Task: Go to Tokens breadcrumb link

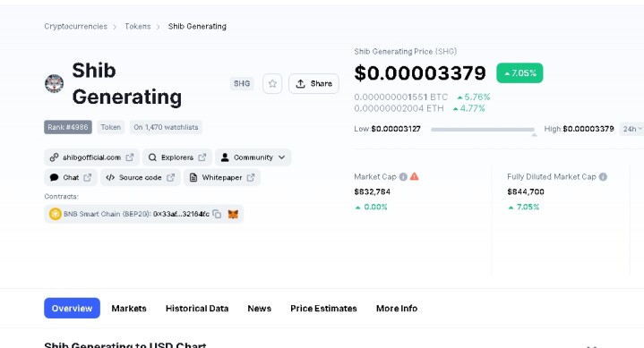Action: point(138,26)
